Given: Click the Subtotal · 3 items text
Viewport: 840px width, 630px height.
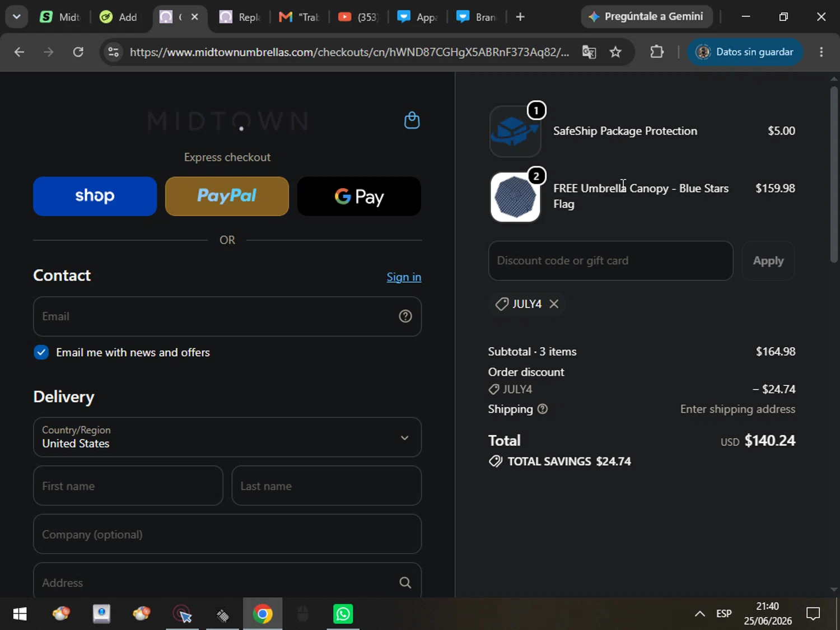Looking at the screenshot, I should point(532,352).
